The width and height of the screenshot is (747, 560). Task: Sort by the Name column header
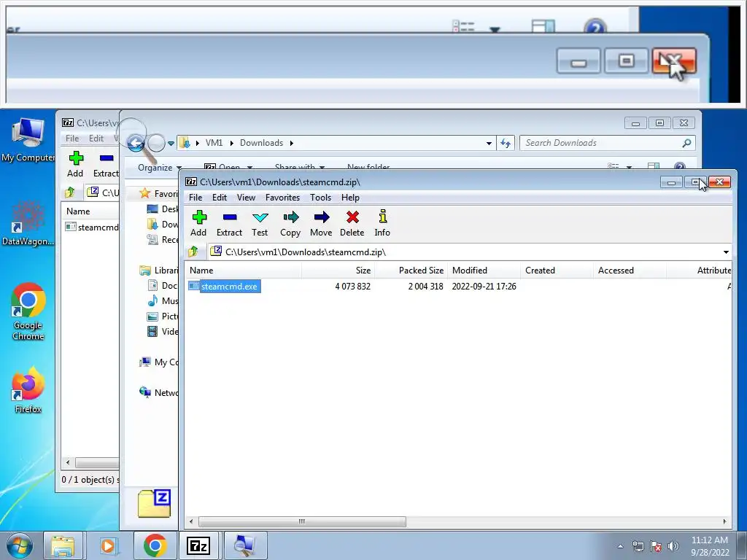click(244, 271)
